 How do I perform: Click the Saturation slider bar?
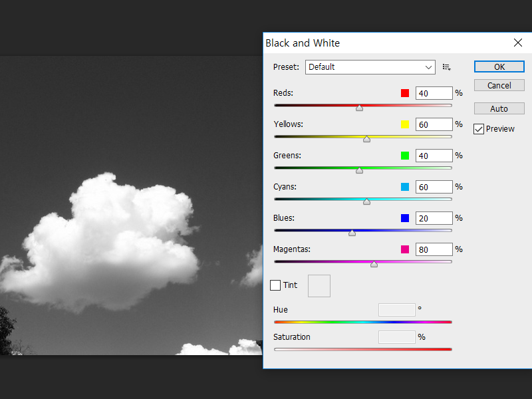pos(362,350)
